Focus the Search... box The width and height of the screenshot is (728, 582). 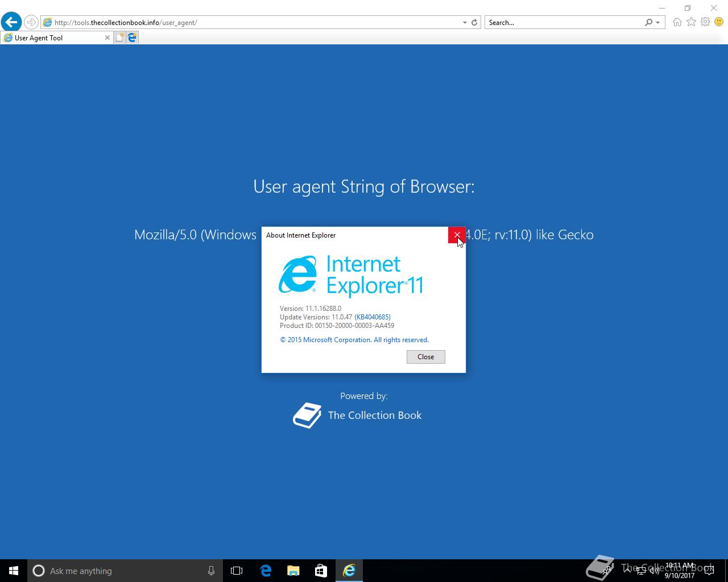565,22
